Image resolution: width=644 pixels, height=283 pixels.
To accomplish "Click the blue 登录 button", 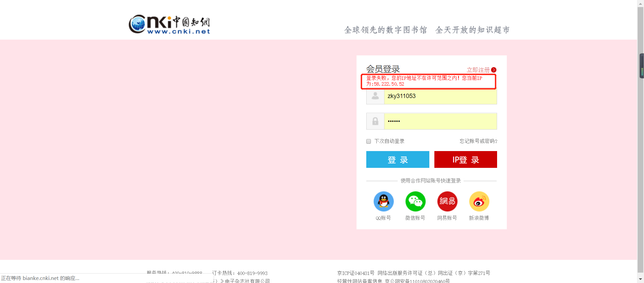I will coord(398,159).
